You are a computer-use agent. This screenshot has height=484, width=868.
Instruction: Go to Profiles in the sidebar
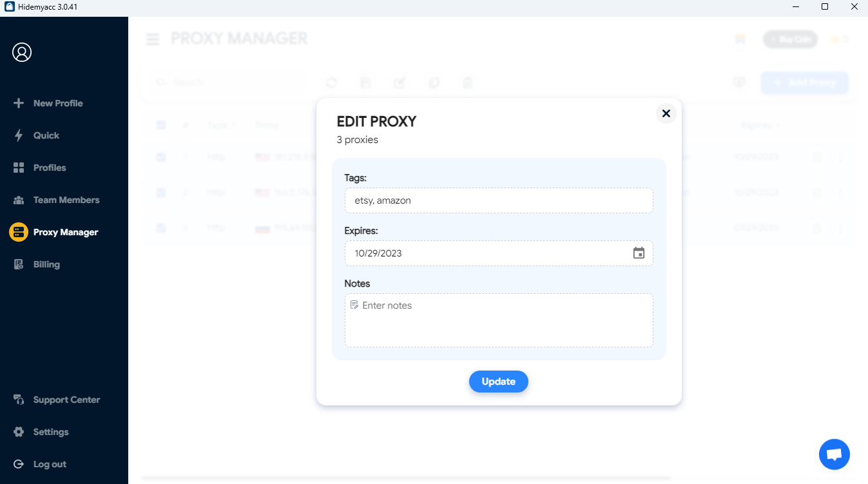(x=49, y=168)
